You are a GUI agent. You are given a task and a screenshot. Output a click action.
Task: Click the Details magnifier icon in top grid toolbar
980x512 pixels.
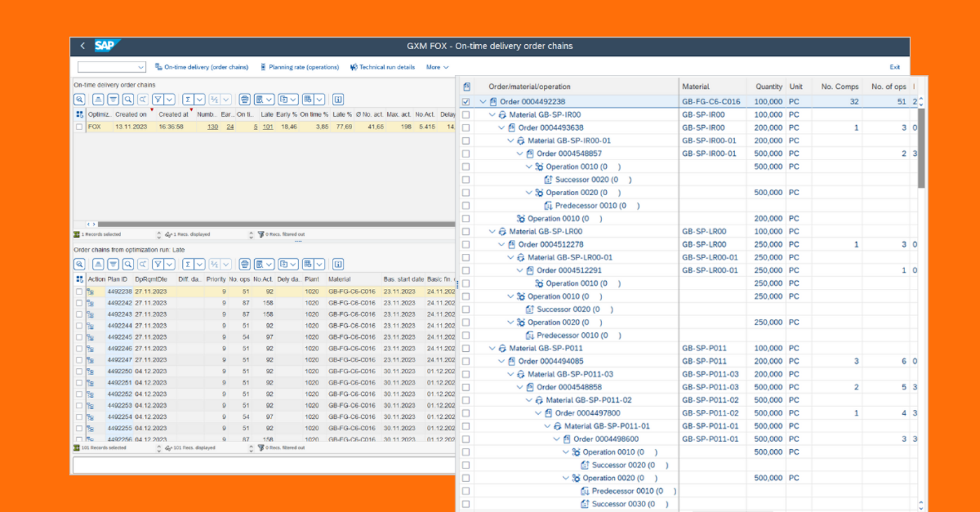pyautogui.click(x=80, y=99)
